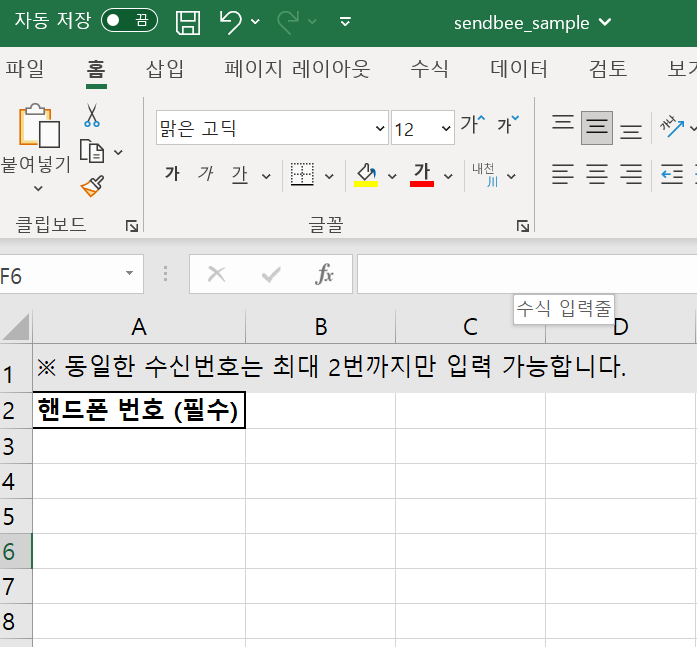Open the Name Box dropdown arrow
This screenshot has height=647, width=697.
(x=129, y=273)
